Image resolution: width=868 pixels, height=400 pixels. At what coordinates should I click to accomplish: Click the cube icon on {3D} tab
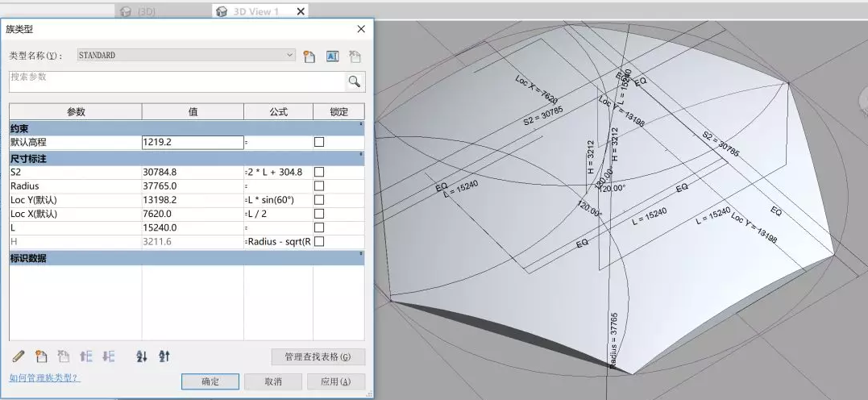[126, 11]
